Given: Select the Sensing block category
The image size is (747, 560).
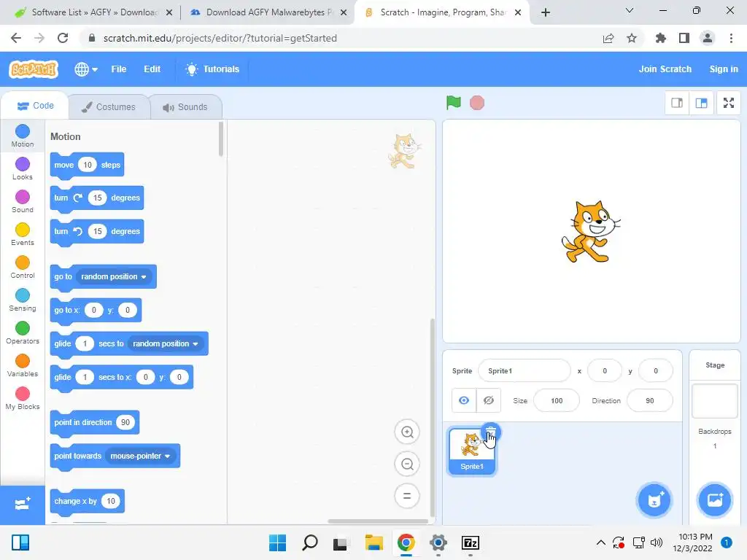Looking at the screenshot, I should pos(23,300).
